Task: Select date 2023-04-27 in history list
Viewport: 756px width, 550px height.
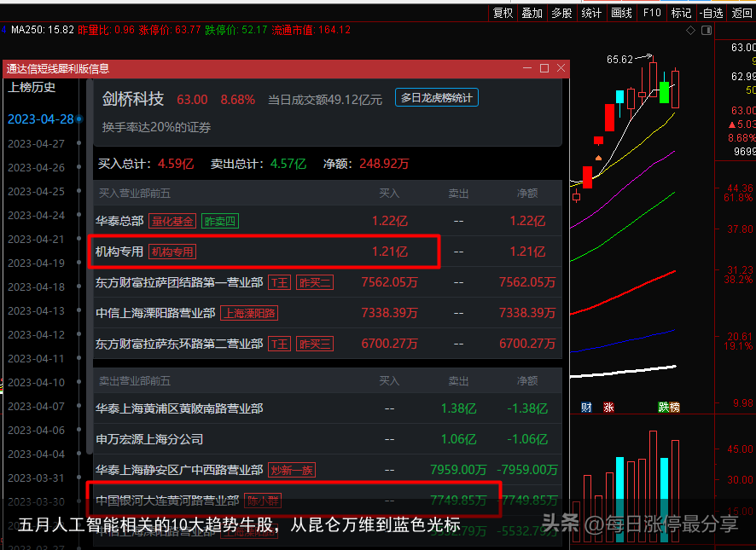Action: click(x=36, y=143)
